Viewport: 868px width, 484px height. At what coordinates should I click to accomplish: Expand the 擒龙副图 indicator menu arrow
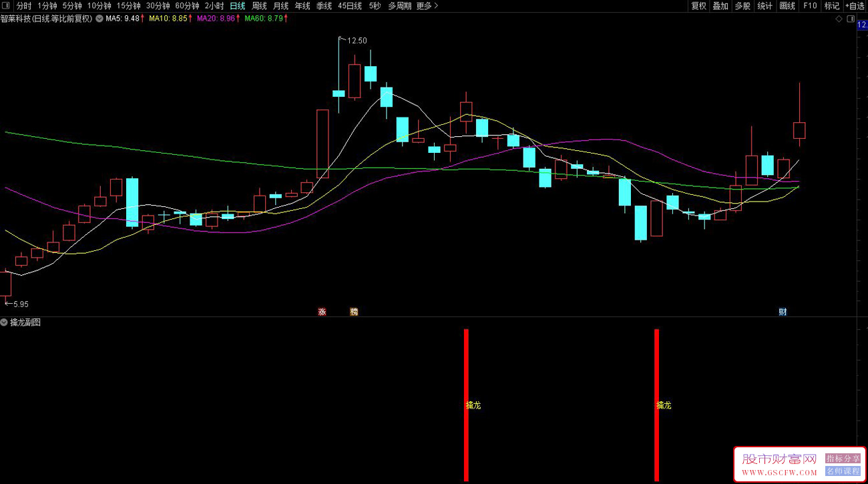(x=4, y=322)
